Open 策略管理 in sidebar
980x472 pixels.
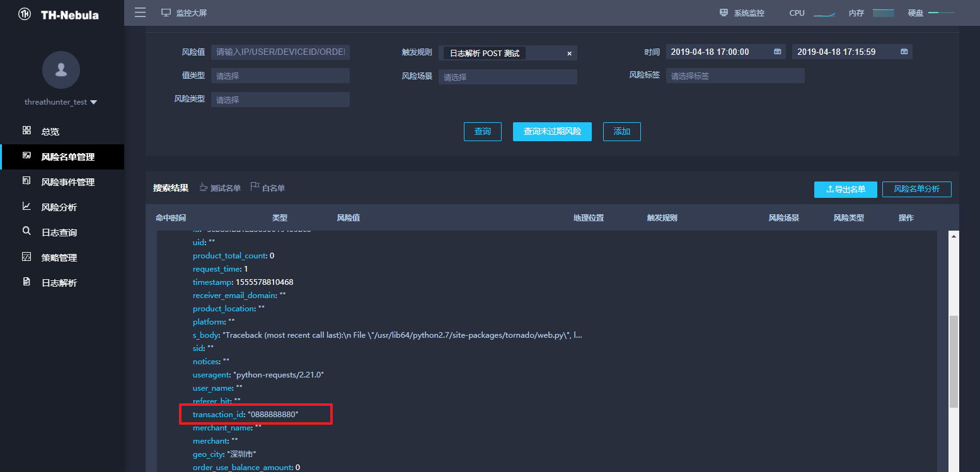[62, 258]
